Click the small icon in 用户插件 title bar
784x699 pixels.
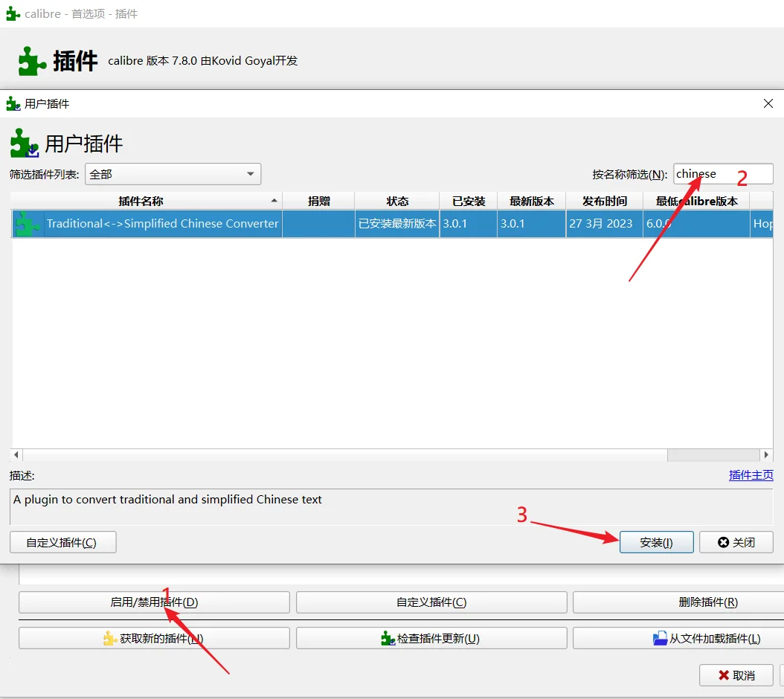13,103
